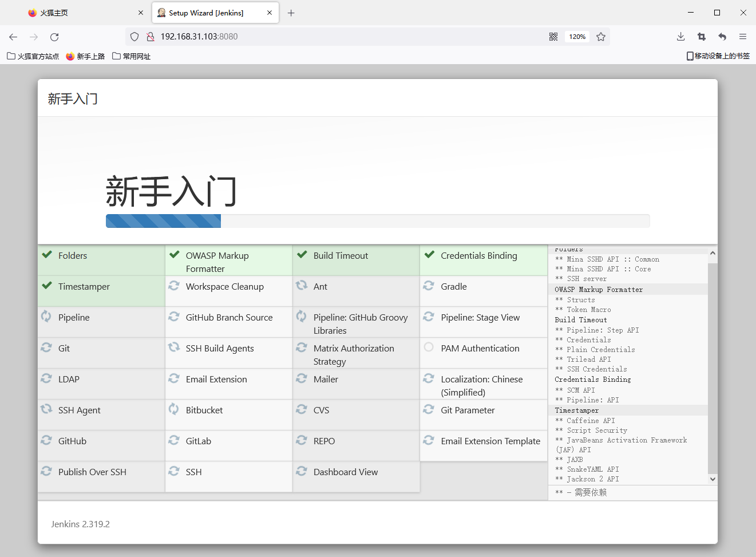Screen dimensions: 756x557
Task: Open the Firefox hamburger menu
Action: point(743,37)
